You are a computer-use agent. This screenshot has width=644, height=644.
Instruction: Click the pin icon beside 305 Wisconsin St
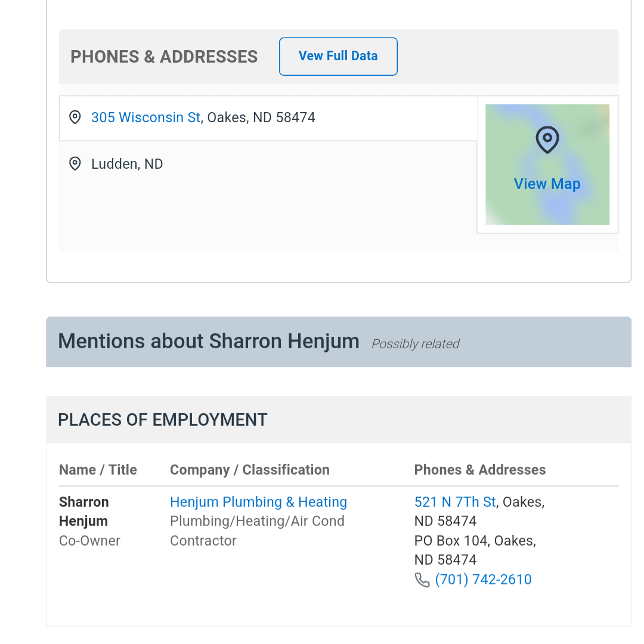pyautogui.click(x=75, y=117)
